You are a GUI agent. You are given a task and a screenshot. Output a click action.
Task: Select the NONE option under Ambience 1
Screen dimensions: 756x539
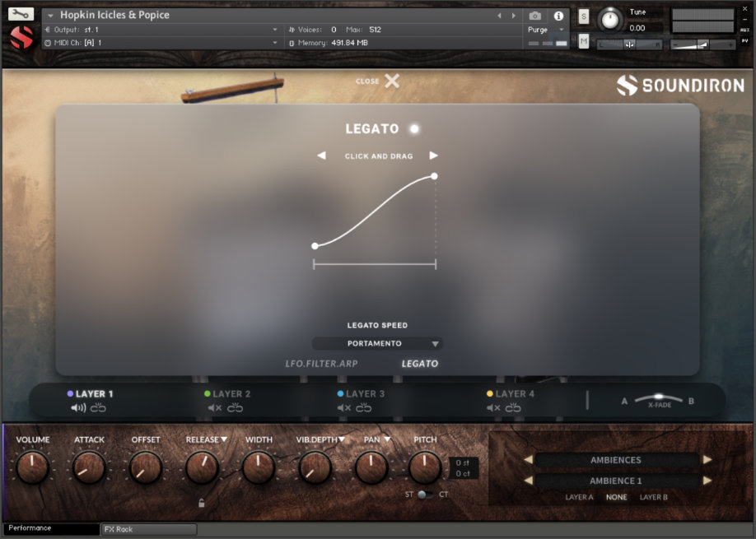click(x=617, y=498)
